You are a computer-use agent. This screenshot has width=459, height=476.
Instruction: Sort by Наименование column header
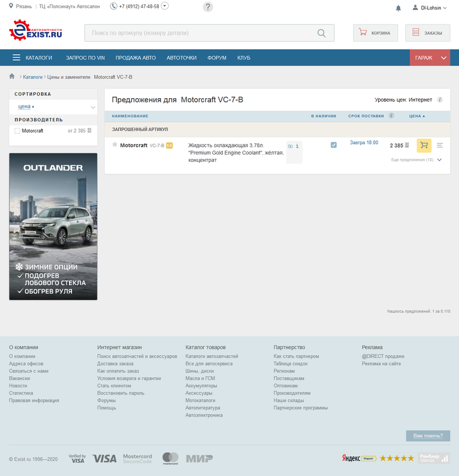click(x=130, y=116)
